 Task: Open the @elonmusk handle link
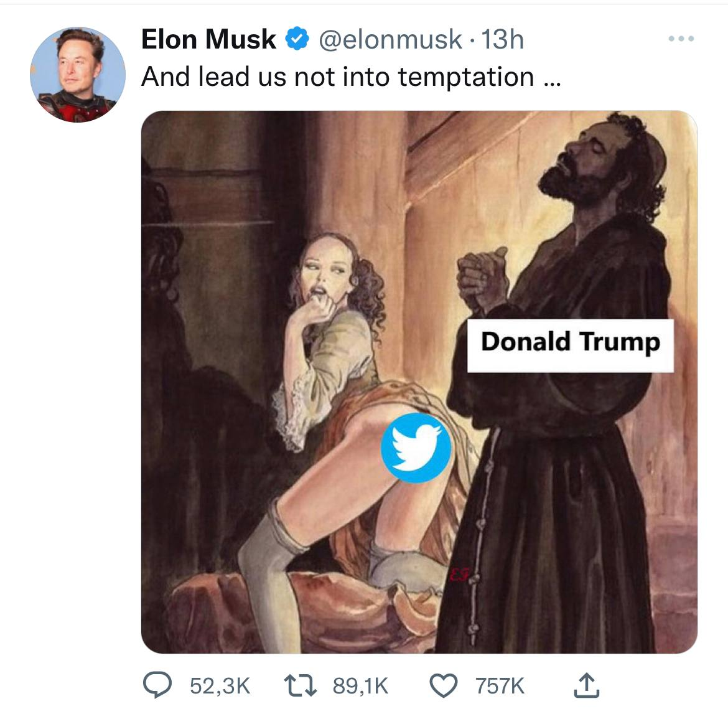click(x=390, y=39)
